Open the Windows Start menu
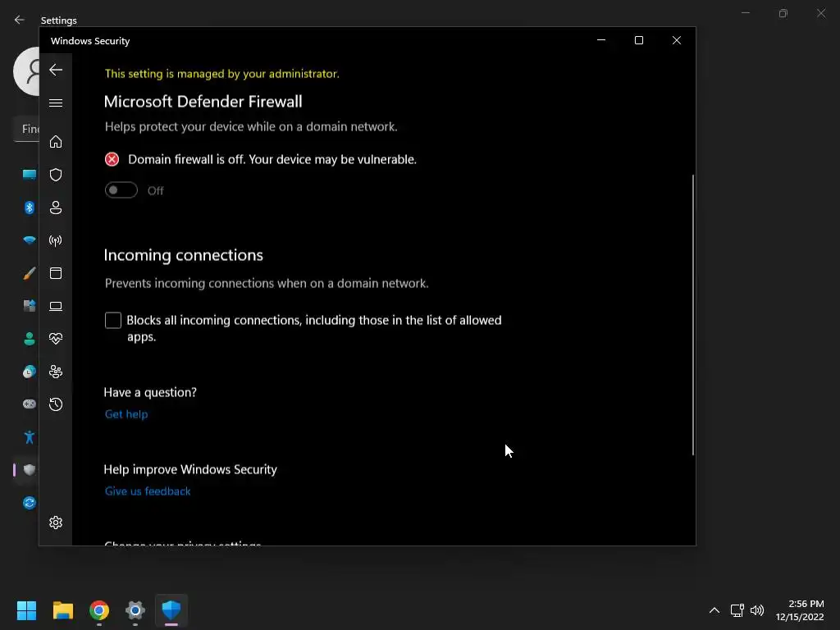This screenshot has height=630, width=840. [26, 610]
